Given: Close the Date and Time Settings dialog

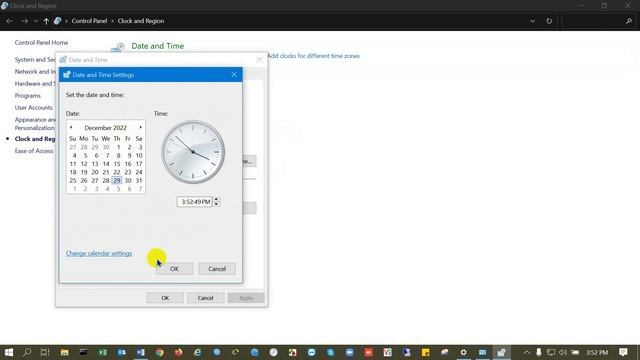Looking at the screenshot, I should [x=234, y=75].
